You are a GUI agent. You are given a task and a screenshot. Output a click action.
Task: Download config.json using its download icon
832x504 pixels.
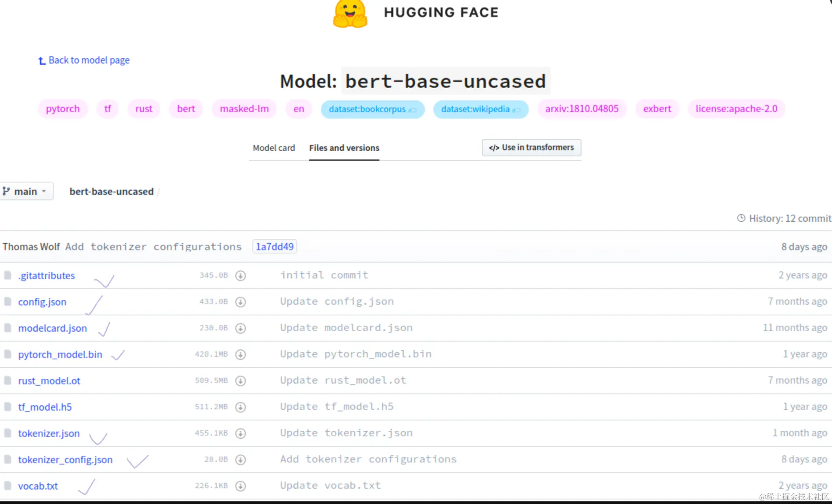point(240,302)
